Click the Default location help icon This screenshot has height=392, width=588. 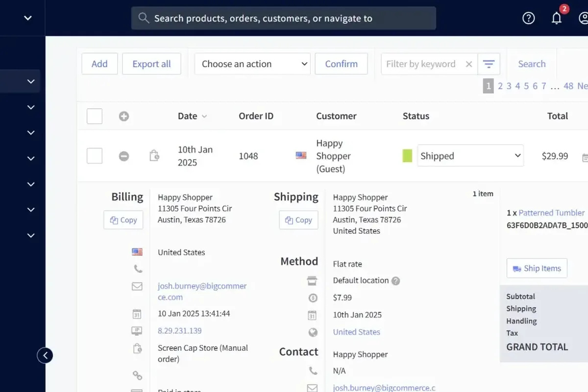[x=396, y=281]
